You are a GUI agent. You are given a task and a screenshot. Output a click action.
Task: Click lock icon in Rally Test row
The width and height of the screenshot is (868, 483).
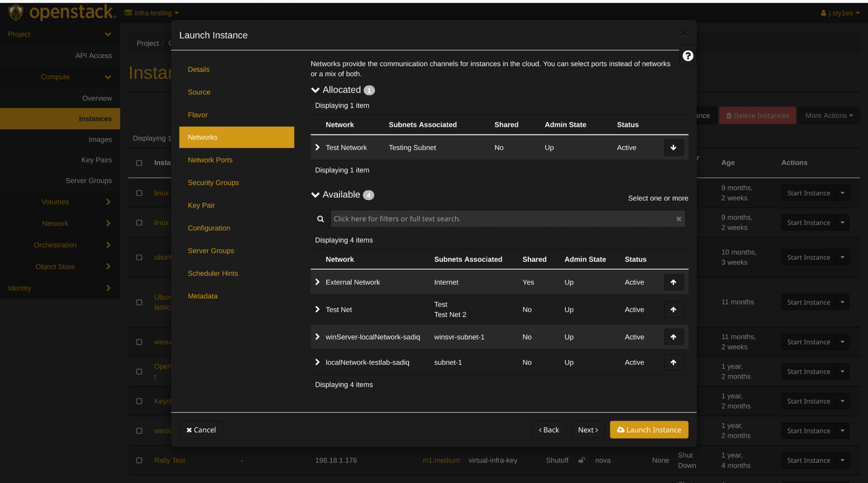coord(582,460)
